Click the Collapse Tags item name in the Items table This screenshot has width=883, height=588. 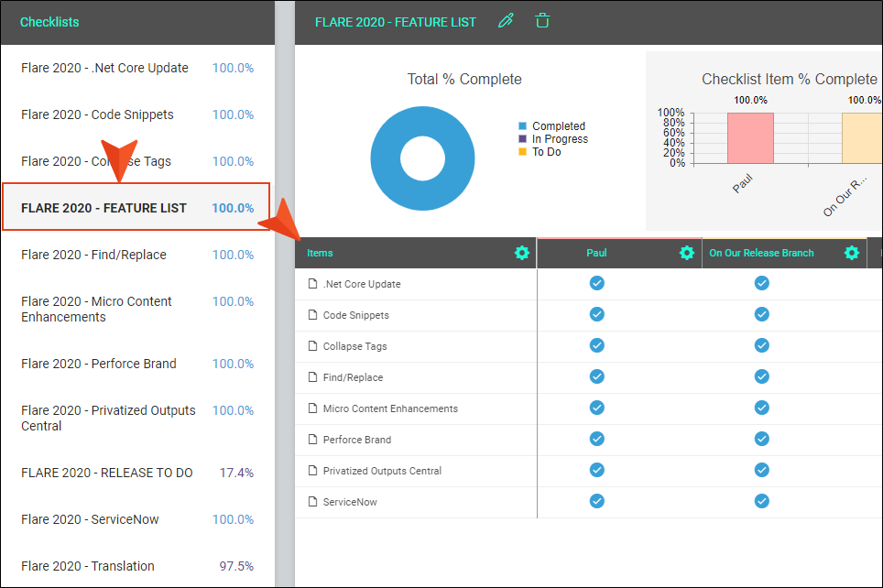(354, 346)
